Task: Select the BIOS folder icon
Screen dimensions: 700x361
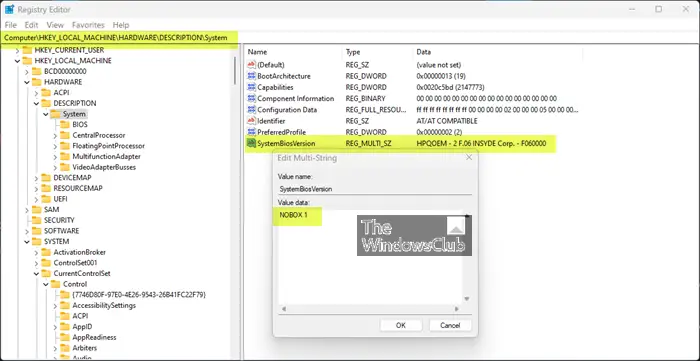Action: (x=65, y=124)
